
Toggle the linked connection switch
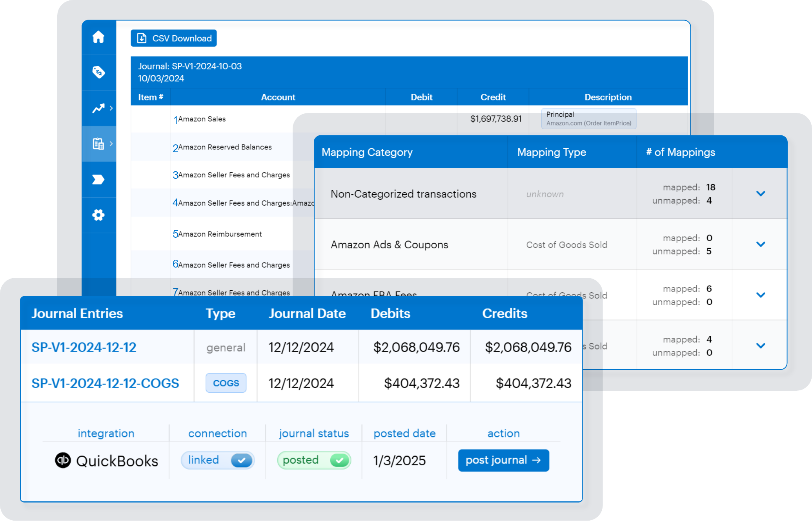[218, 460]
